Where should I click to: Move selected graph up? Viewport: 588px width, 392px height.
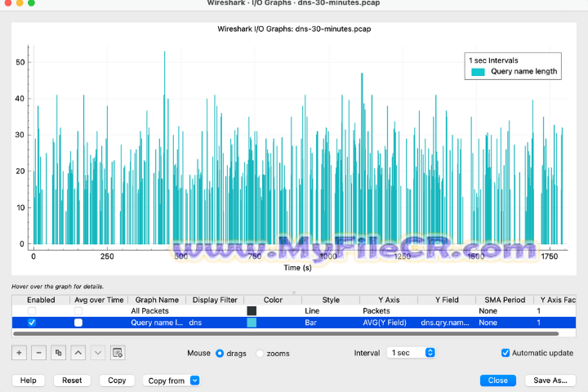[78, 353]
